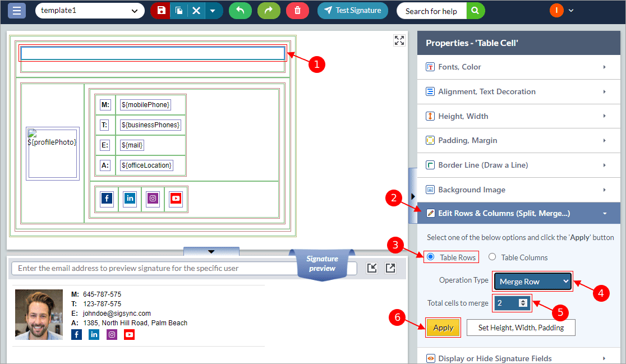This screenshot has height=364, width=626.
Task: Click Set Height, Width, Padding button
Action: (x=521, y=328)
